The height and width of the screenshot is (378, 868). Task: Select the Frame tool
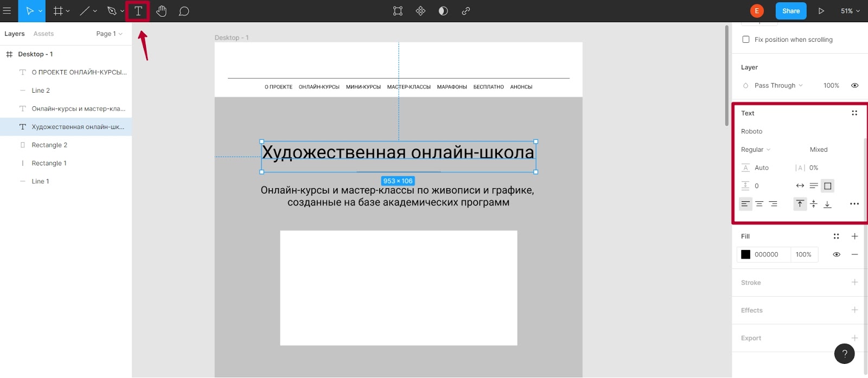tap(58, 11)
